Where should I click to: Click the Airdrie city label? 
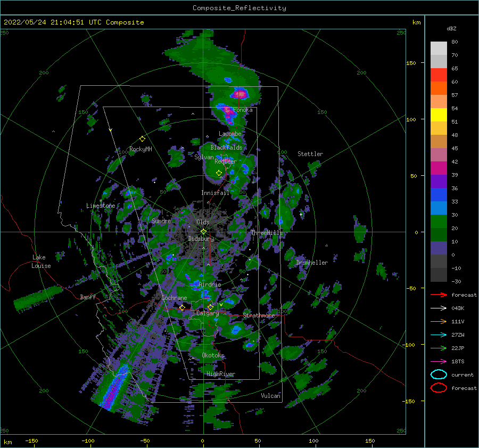pos(210,284)
